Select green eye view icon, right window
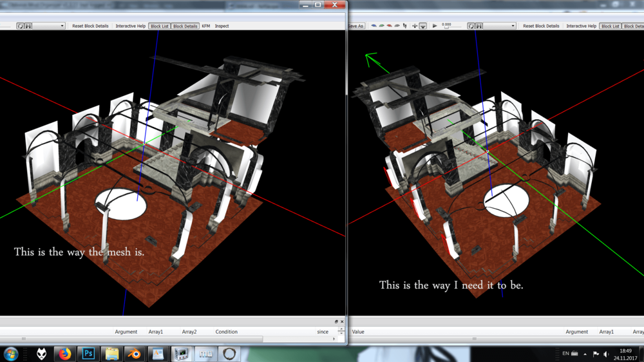This screenshot has height=362, width=644. click(x=381, y=26)
